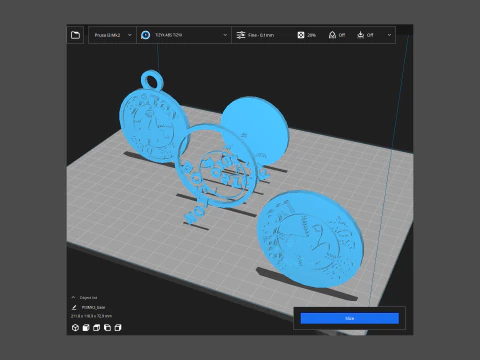The width and height of the screenshot is (480, 360).
Task: Open a file with the folder icon
Action: (75, 35)
